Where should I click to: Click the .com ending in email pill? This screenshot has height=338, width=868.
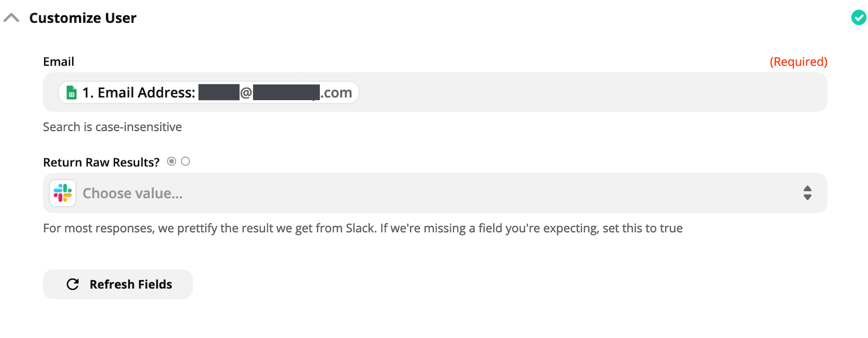(x=336, y=93)
